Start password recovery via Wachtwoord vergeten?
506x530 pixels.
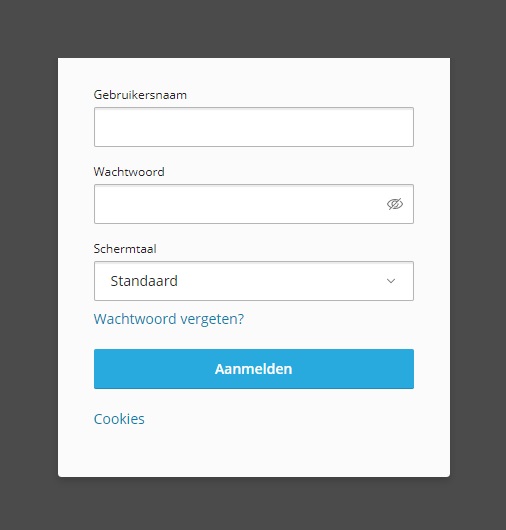click(169, 319)
